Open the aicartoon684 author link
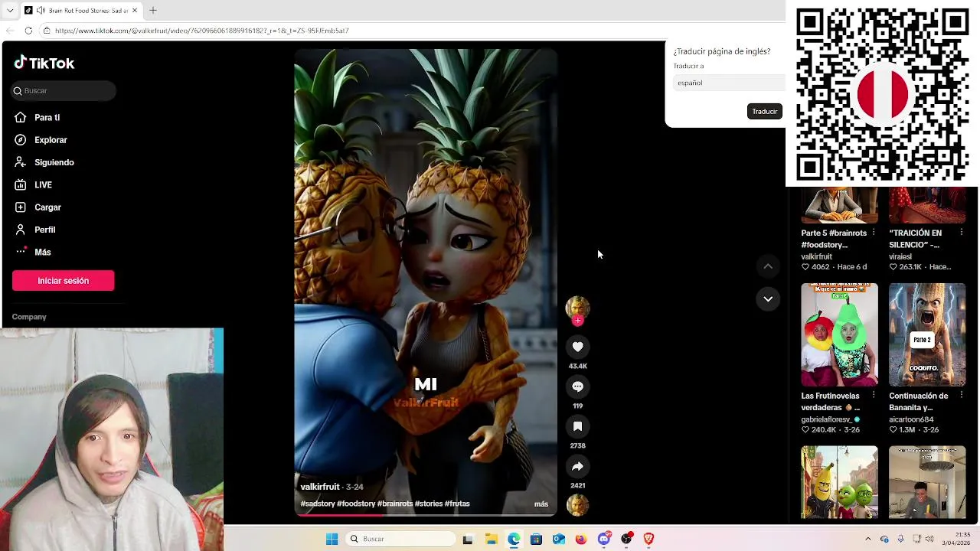980x551 pixels. click(911, 419)
